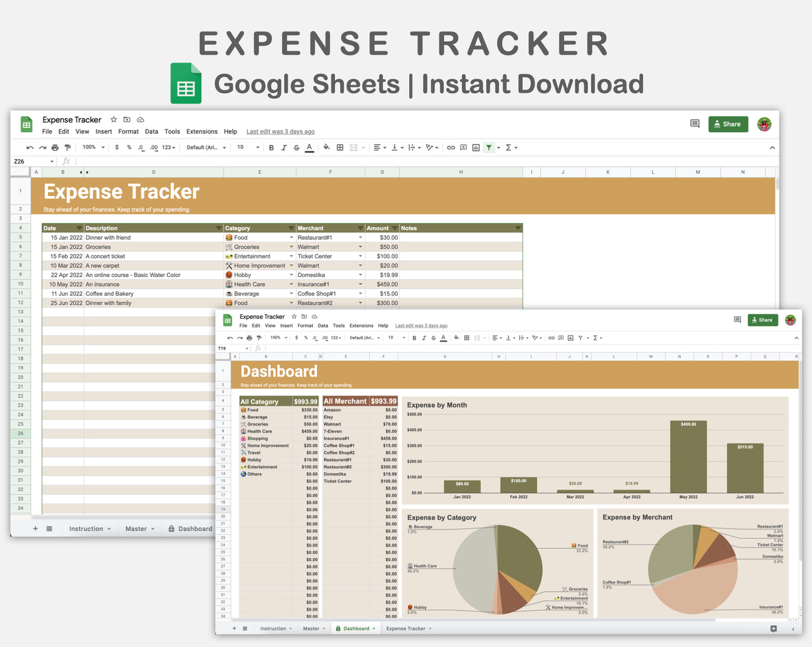This screenshot has width=812, height=647.
Task: Click the Share button
Action: 728,124
